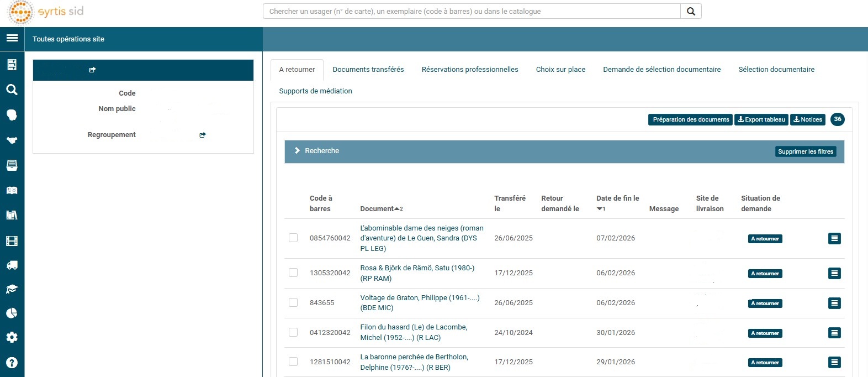Download Notices with the Notices button

[x=808, y=119]
